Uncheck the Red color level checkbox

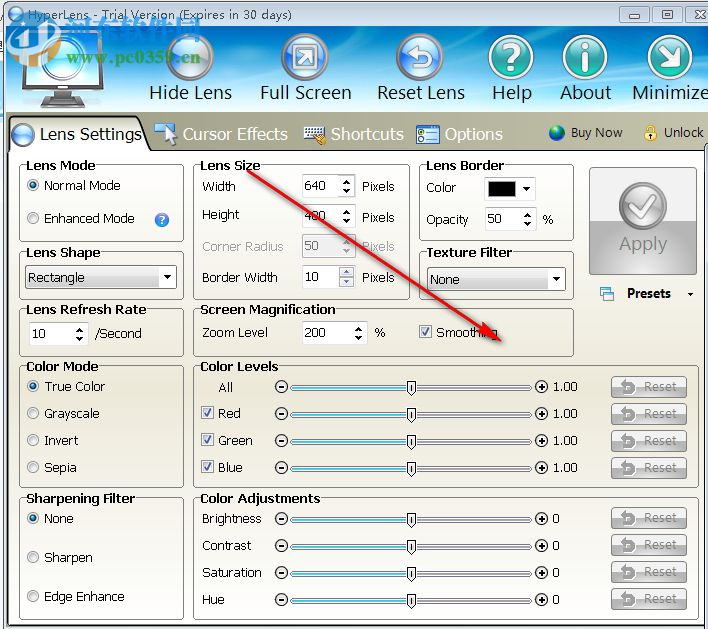pyautogui.click(x=208, y=413)
